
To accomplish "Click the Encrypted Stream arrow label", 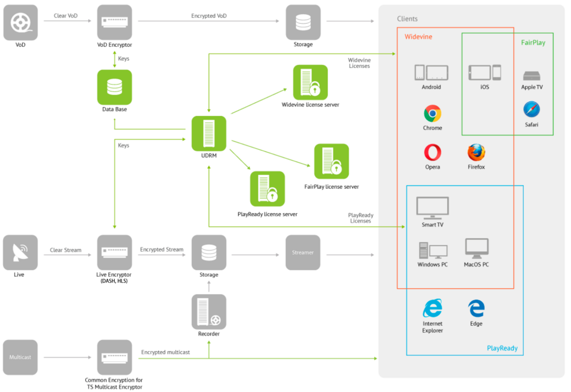I will click(162, 249).
